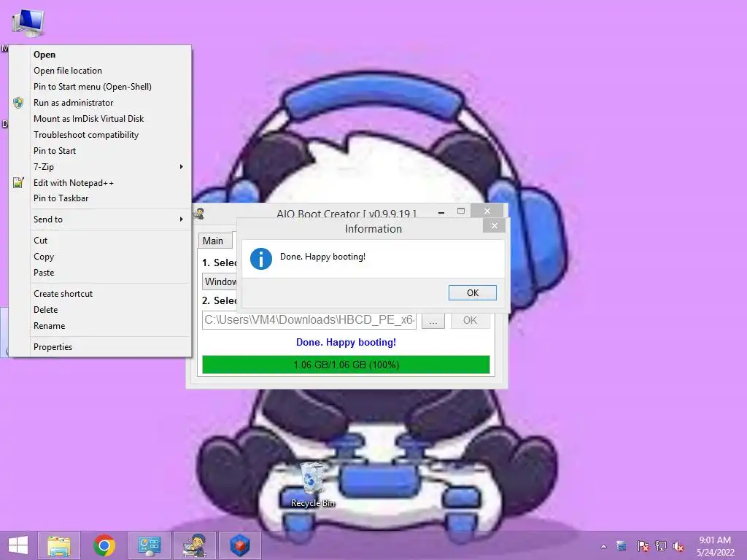
Task: Select Open file location
Action: [101, 71]
